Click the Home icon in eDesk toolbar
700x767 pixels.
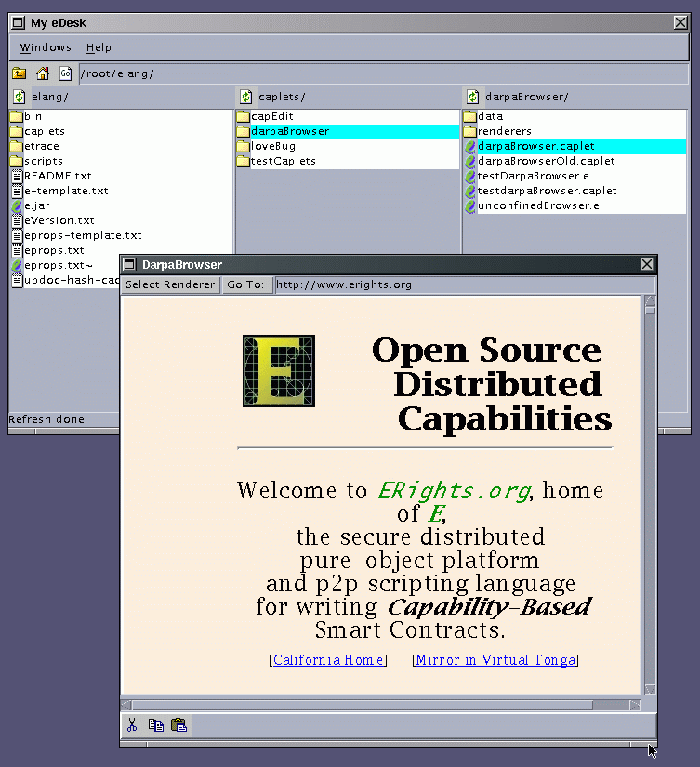pos(42,73)
